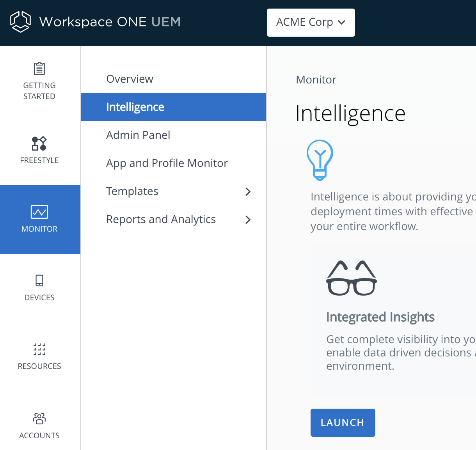Click the Workspace ONE UEM logo icon
Viewport: 476px width, 450px height.
[x=21, y=21]
